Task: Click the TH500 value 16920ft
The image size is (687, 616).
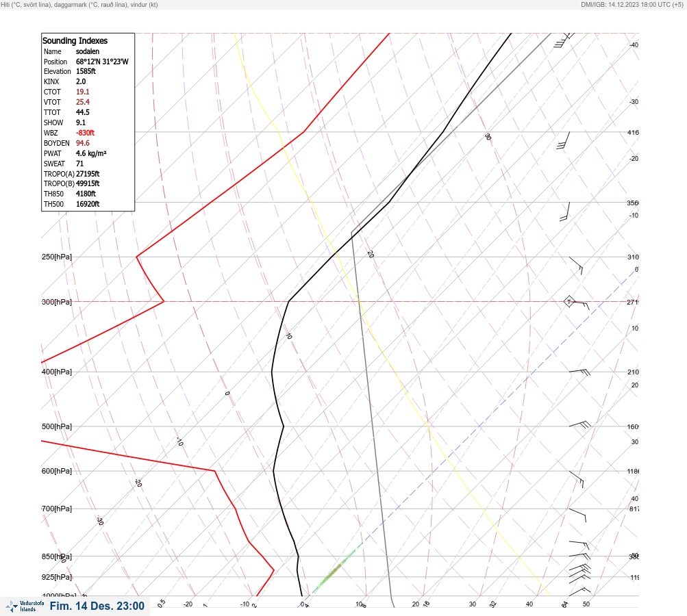Action: [88, 204]
